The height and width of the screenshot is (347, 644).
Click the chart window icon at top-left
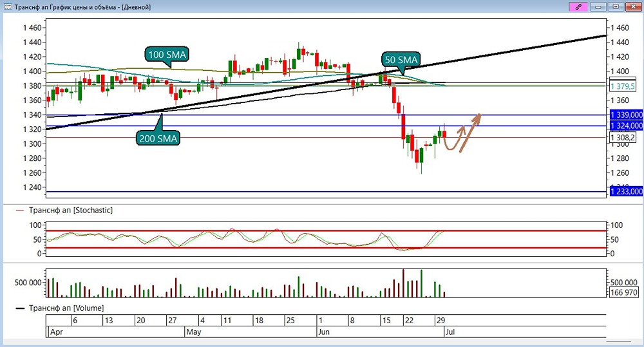coord(8,7)
